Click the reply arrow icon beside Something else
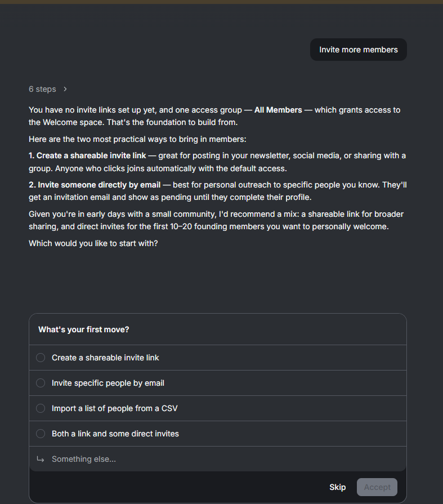The height and width of the screenshot is (504, 443). point(41,459)
